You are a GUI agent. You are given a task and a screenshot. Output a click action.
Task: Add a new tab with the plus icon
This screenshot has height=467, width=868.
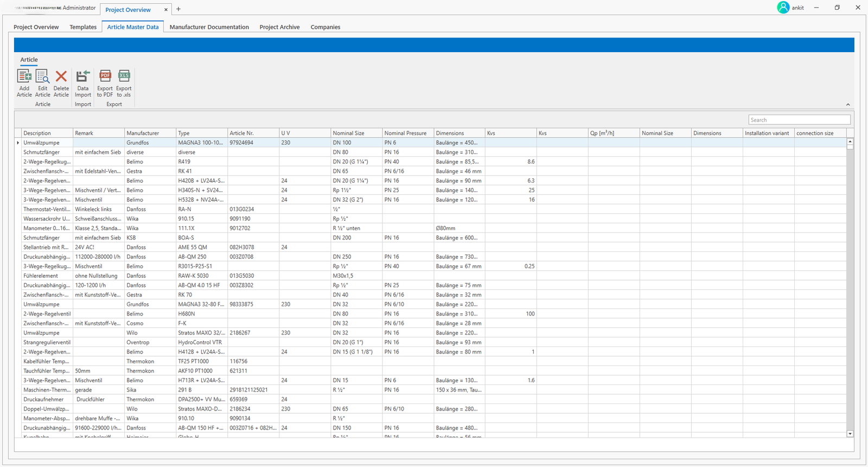(178, 9)
